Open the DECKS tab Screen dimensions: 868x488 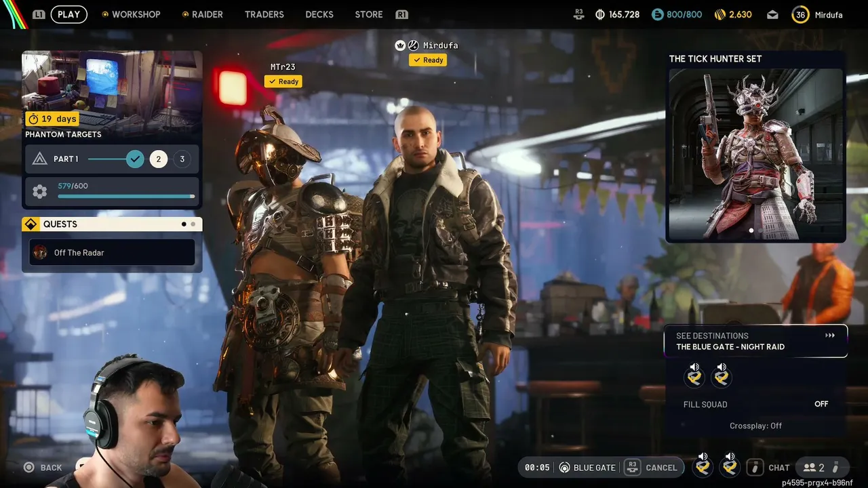[x=319, y=14]
